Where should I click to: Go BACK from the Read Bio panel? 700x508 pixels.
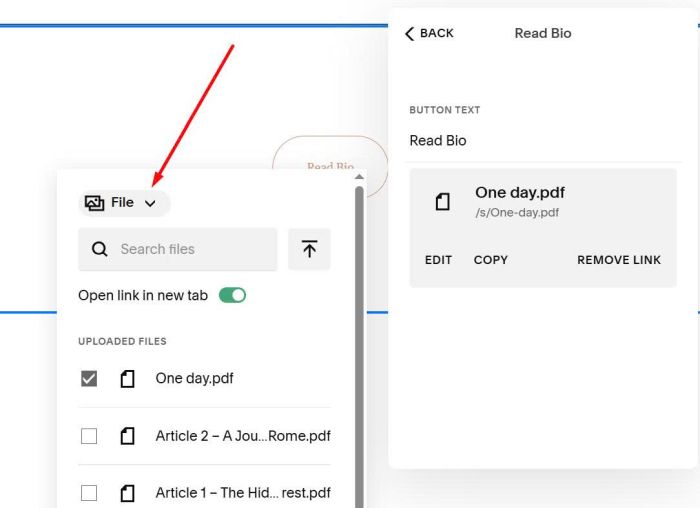429,33
